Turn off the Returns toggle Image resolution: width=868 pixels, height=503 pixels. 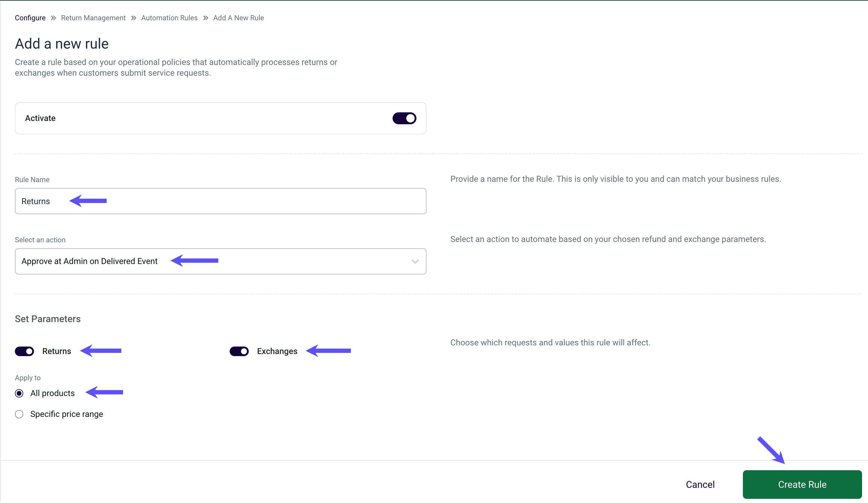coord(24,351)
